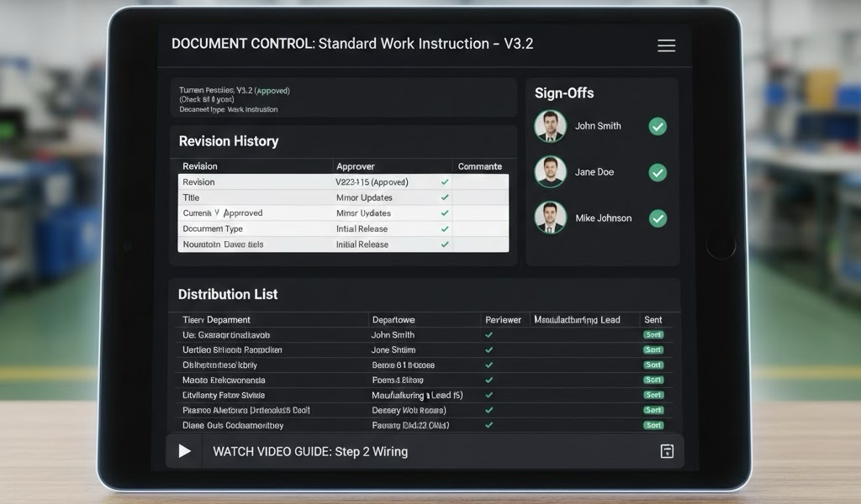Open the Revision History section heading
The height and width of the screenshot is (504, 861).
click(229, 141)
